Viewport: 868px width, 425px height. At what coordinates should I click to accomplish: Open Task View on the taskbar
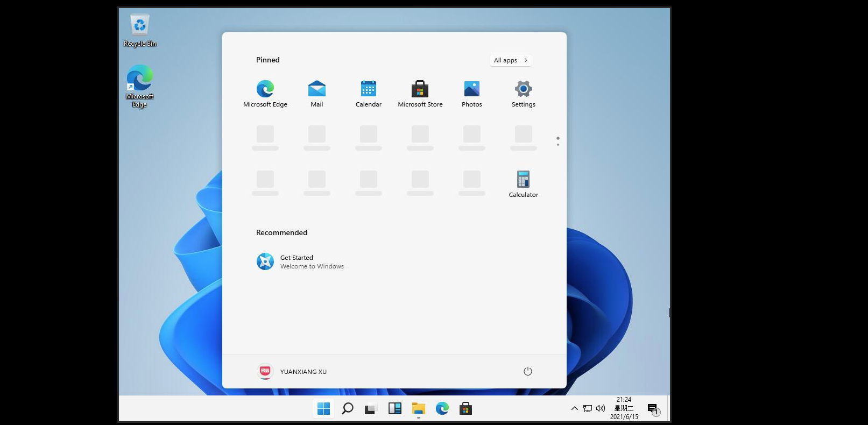371,409
